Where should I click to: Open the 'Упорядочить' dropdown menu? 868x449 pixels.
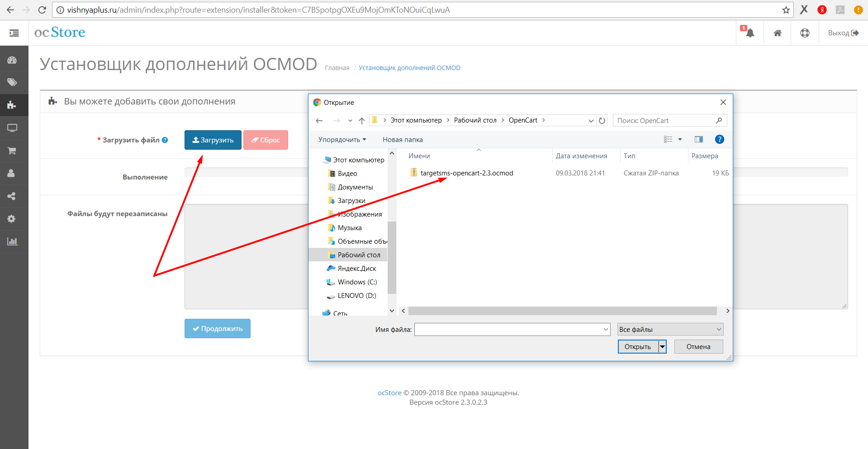click(x=342, y=140)
